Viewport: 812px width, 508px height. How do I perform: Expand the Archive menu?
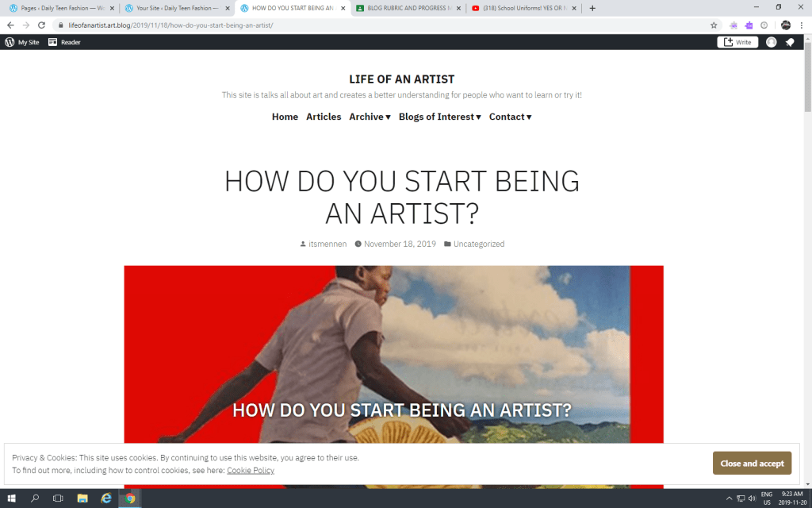tap(370, 117)
